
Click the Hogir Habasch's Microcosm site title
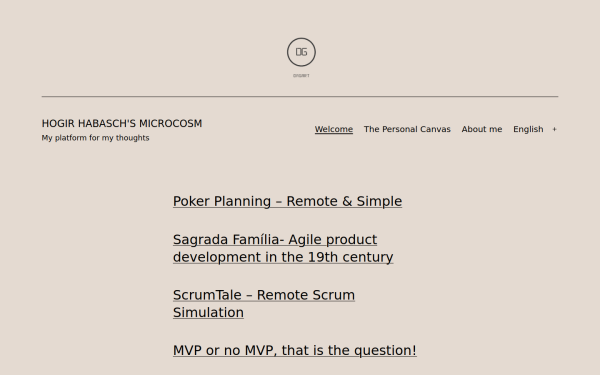pos(122,124)
